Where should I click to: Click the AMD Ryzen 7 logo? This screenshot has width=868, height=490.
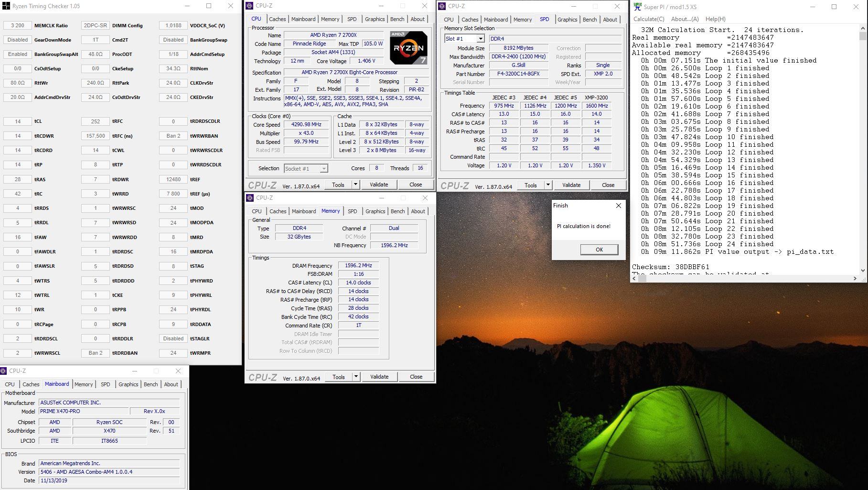pos(408,48)
